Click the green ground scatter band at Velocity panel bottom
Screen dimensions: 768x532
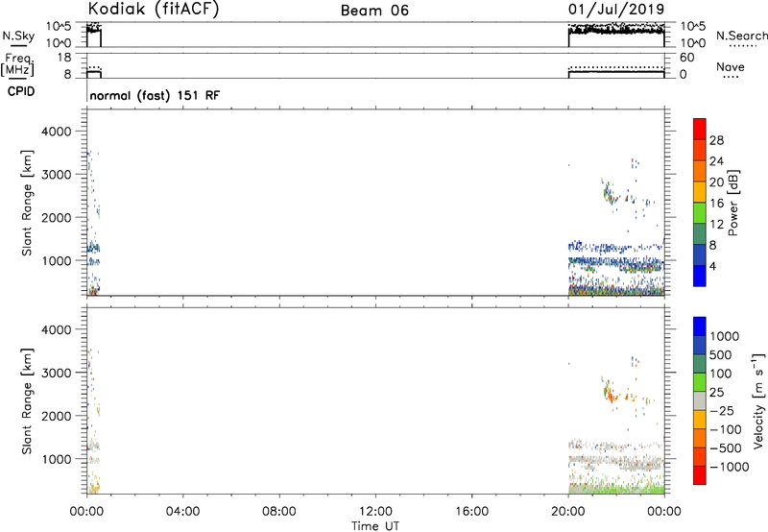616,489
